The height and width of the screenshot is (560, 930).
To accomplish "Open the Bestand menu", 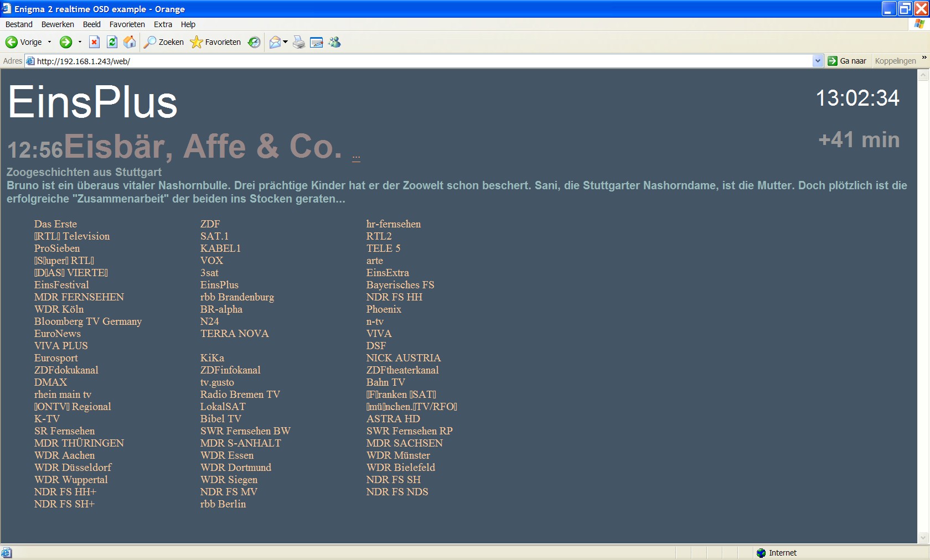I will pyautogui.click(x=19, y=24).
